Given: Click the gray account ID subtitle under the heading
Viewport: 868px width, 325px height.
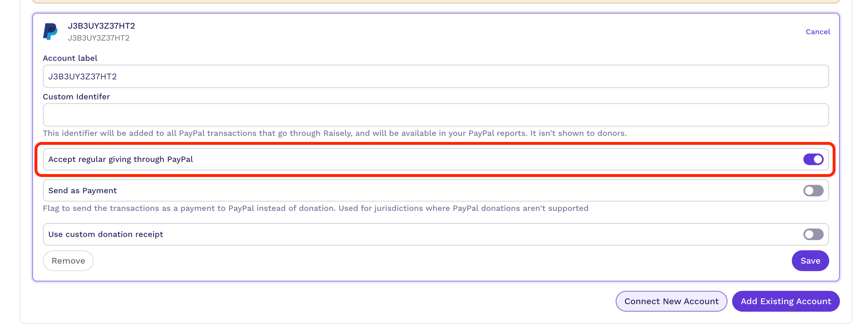Looking at the screenshot, I should click(x=99, y=38).
